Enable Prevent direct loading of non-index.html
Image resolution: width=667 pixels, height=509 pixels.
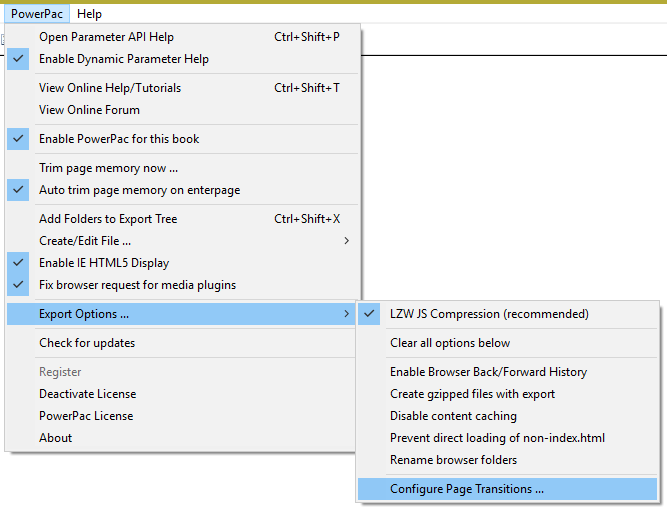(507, 438)
